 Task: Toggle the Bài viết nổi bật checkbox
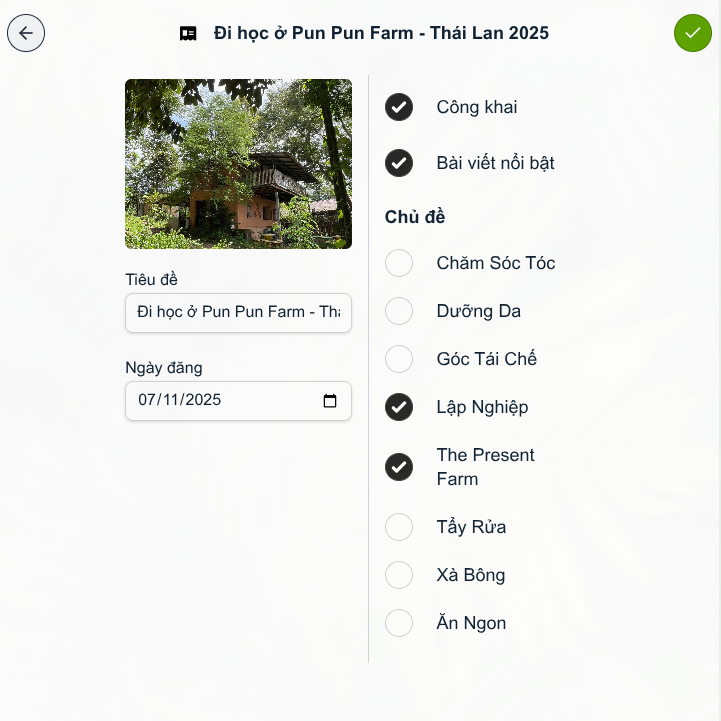pyautogui.click(x=399, y=163)
